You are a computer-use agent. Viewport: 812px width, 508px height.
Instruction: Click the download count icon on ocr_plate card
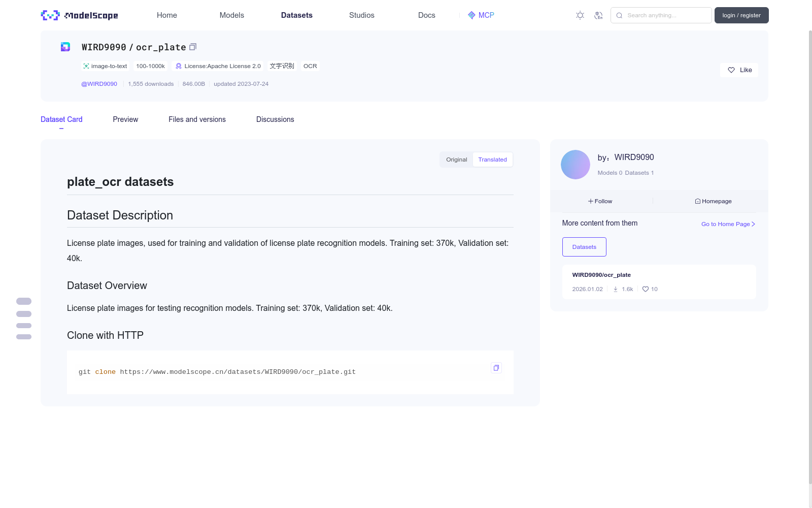point(616,289)
